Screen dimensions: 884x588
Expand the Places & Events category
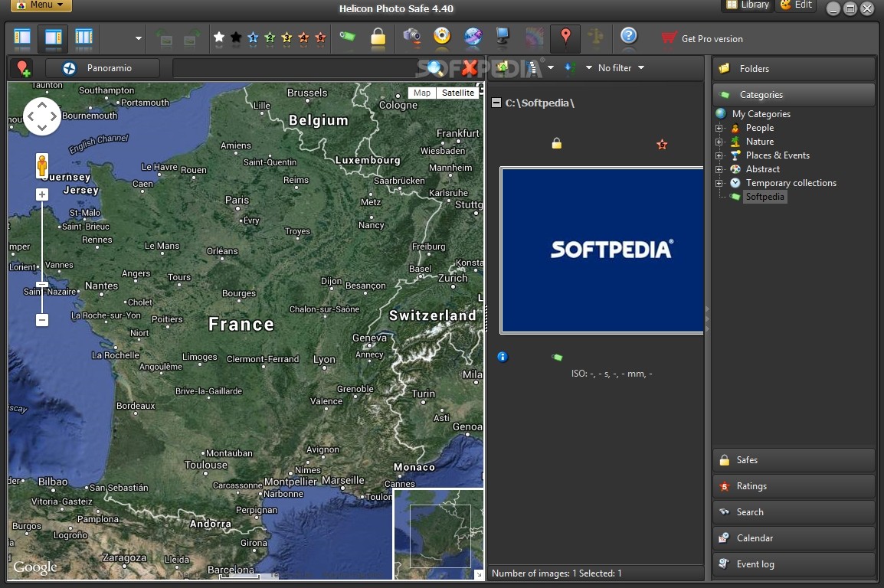719,155
